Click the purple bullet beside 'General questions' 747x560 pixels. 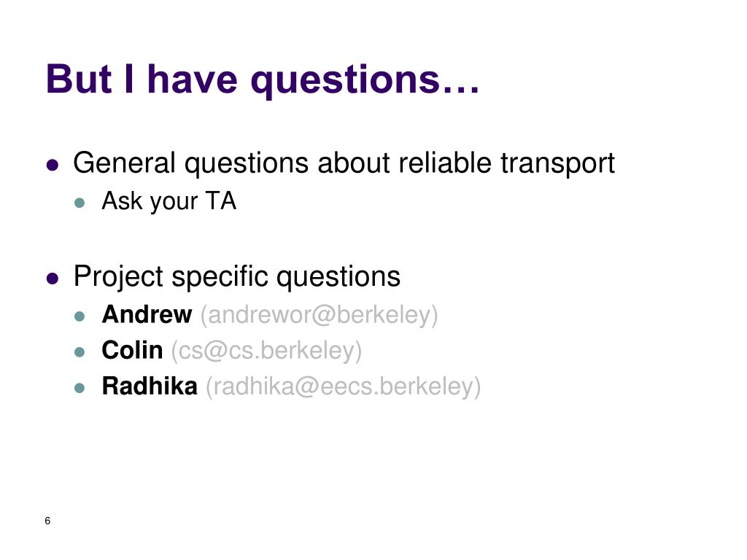[x=53, y=165]
